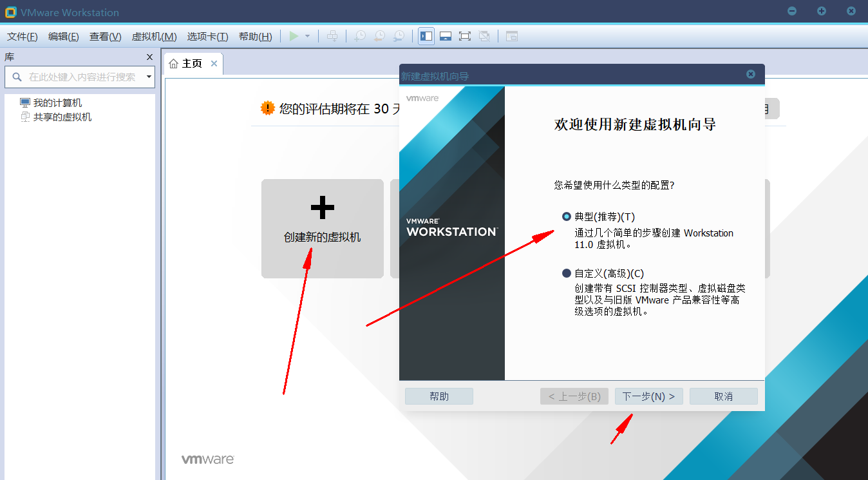Click the 下一步(N) > button

[648, 396]
